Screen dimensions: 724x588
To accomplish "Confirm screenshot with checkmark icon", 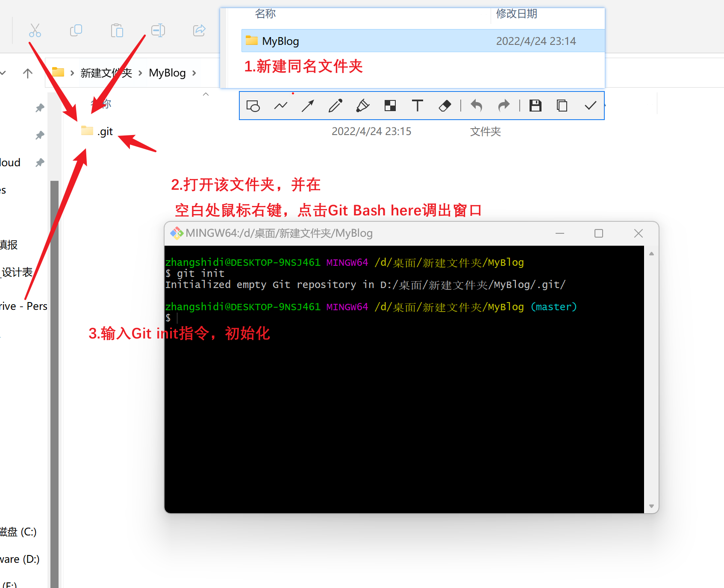I will [590, 106].
